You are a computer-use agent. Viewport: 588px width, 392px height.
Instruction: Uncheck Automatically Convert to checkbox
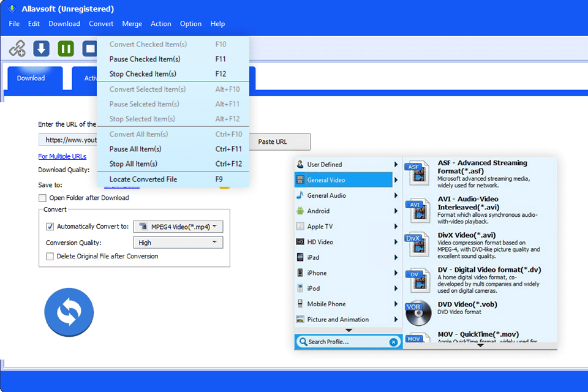pyautogui.click(x=50, y=227)
